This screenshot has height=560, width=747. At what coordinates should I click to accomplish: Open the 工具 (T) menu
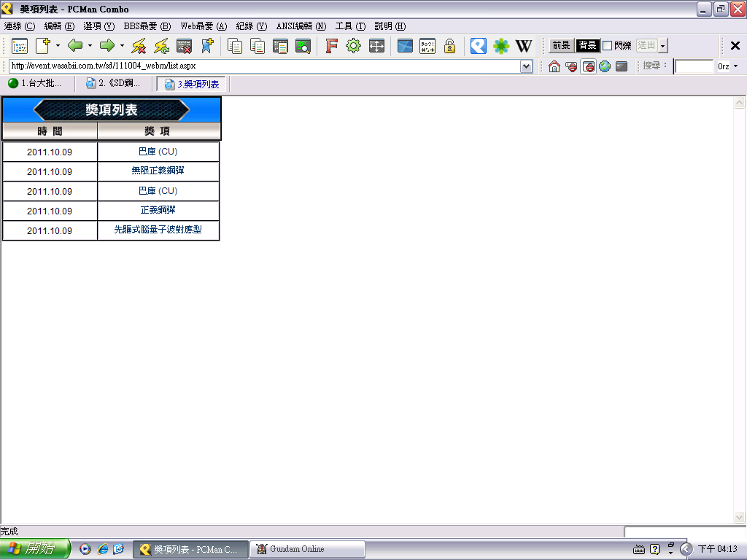pyautogui.click(x=350, y=26)
